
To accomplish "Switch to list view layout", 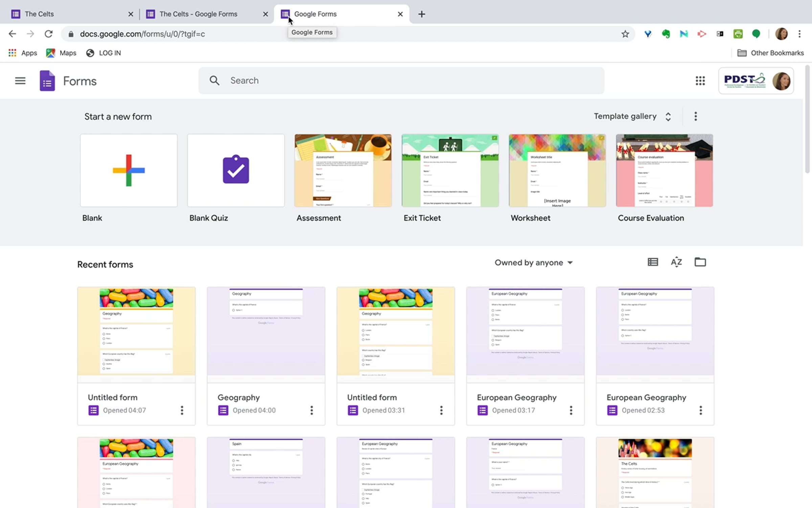I will coord(653,262).
